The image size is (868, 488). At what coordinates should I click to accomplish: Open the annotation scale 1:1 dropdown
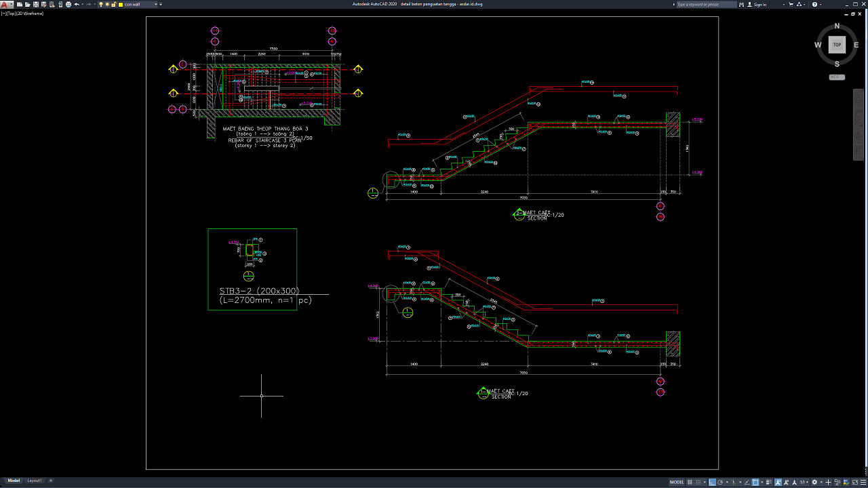[x=804, y=482]
